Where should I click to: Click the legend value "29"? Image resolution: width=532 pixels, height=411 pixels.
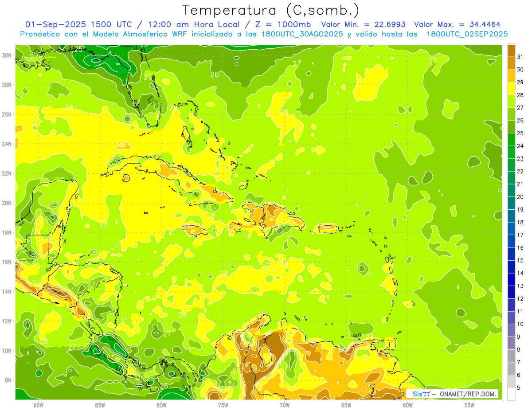click(520, 82)
